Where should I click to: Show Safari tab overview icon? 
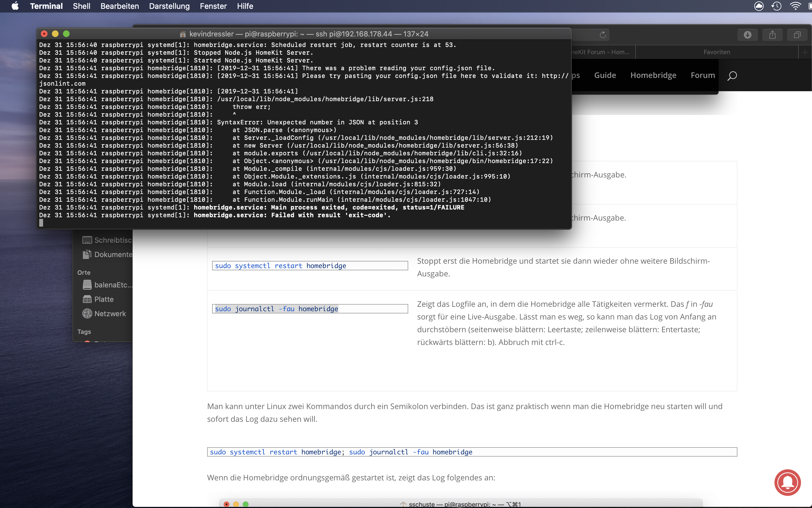coord(797,35)
